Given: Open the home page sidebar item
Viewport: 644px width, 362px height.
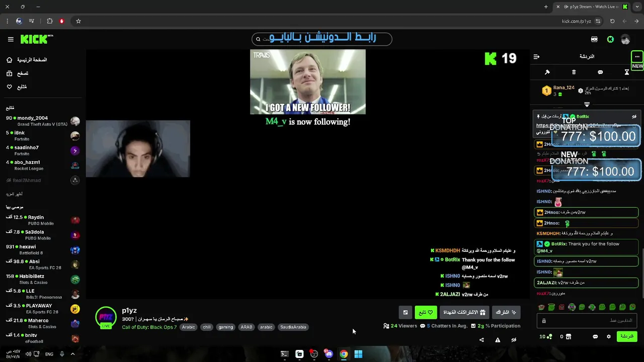Looking at the screenshot, I should [x=27, y=60].
